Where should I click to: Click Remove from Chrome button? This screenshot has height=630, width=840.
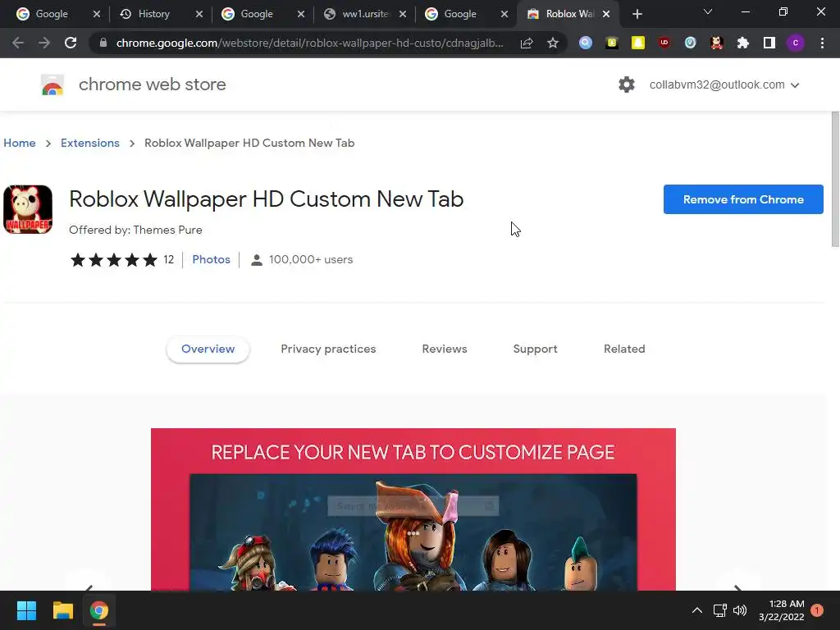743,199
